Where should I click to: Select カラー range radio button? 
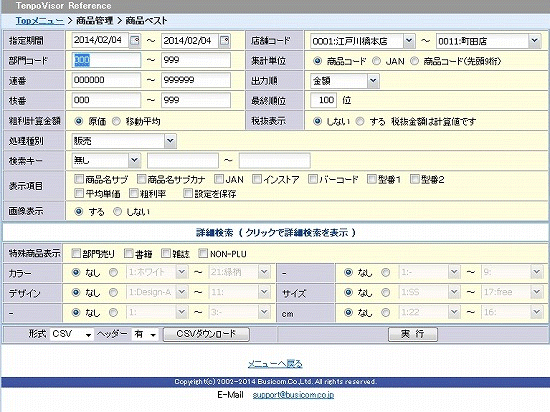pyautogui.click(x=113, y=272)
